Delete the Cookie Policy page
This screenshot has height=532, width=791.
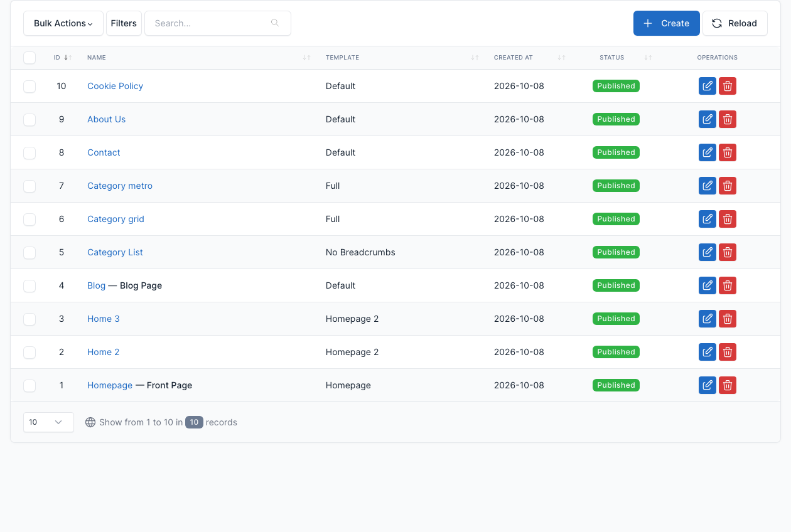click(x=728, y=86)
